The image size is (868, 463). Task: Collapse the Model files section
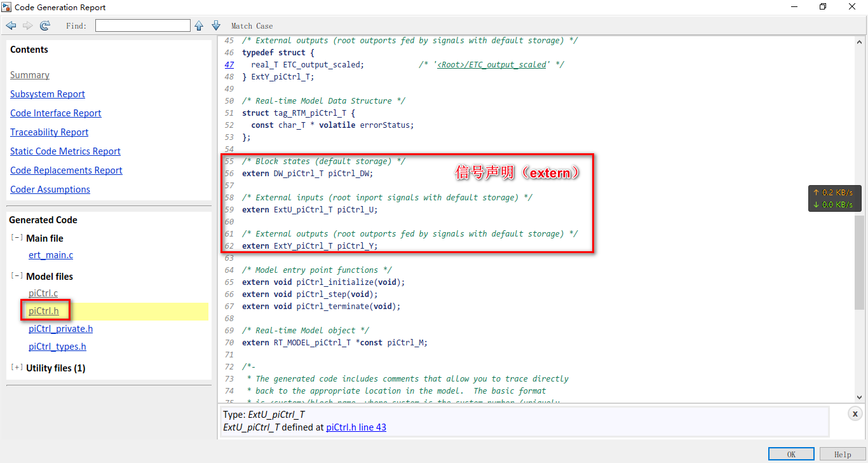[x=16, y=276]
